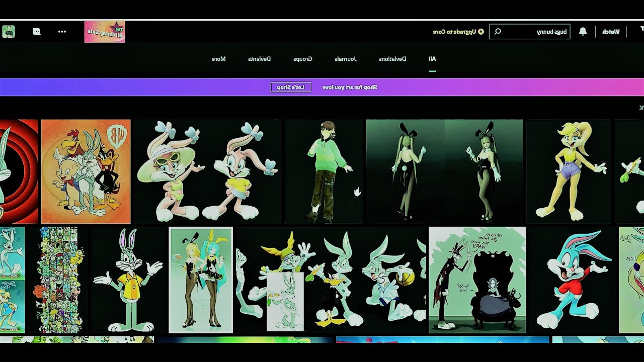Open the black throne comic artwork
644x362 pixels.
(x=477, y=280)
